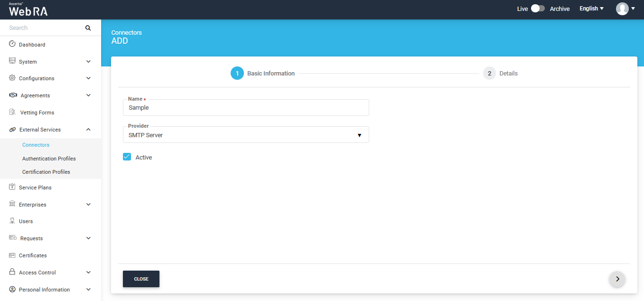Click the Name input field
644x301 pixels.
(245, 108)
